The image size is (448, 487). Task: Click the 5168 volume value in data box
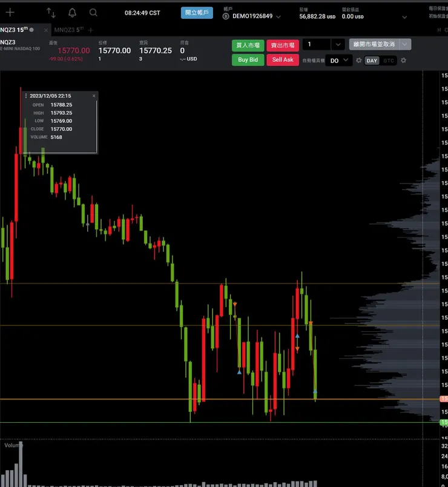tap(56, 137)
